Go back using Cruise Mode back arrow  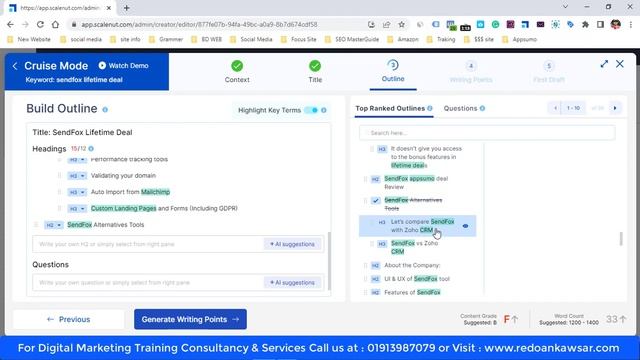(x=15, y=66)
